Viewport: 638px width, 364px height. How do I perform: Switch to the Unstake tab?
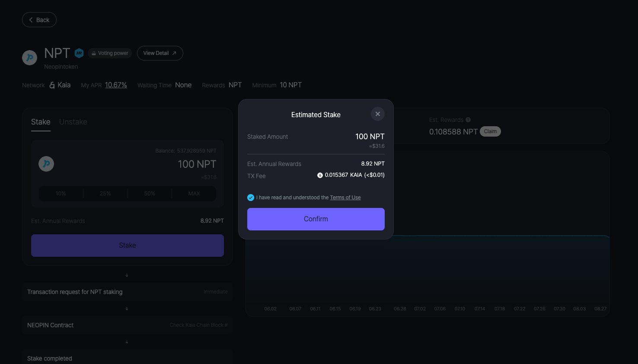pos(73,122)
